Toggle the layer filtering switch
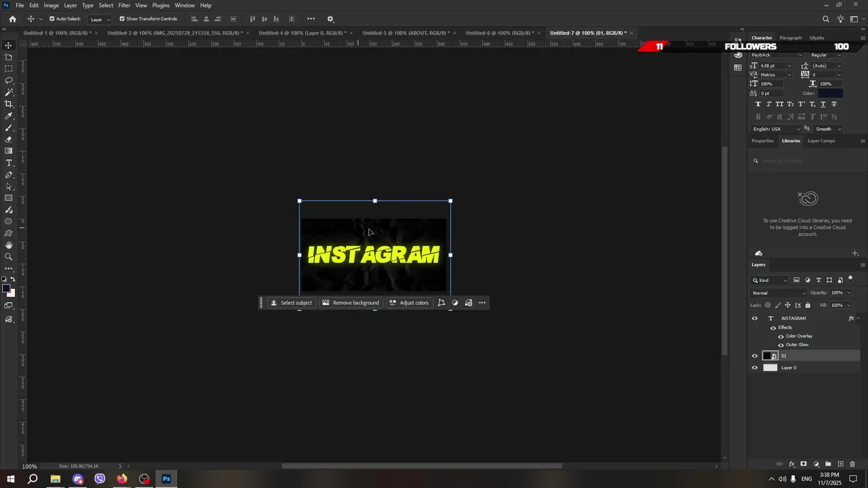The height and width of the screenshot is (488, 868). point(850,279)
